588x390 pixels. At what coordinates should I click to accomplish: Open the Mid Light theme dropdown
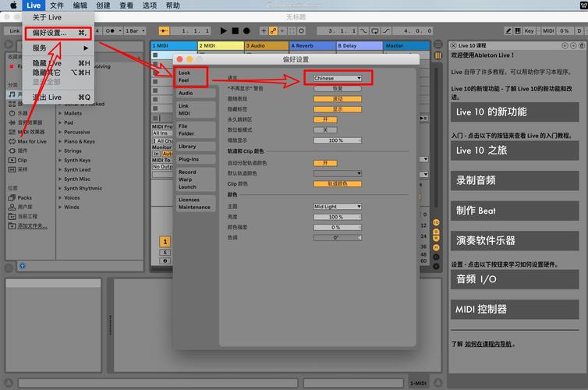[x=338, y=207]
